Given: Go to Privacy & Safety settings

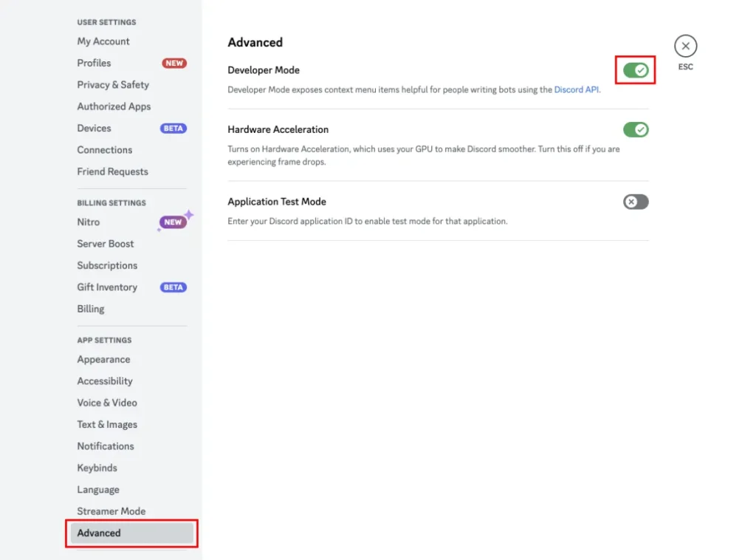Looking at the screenshot, I should [113, 85].
